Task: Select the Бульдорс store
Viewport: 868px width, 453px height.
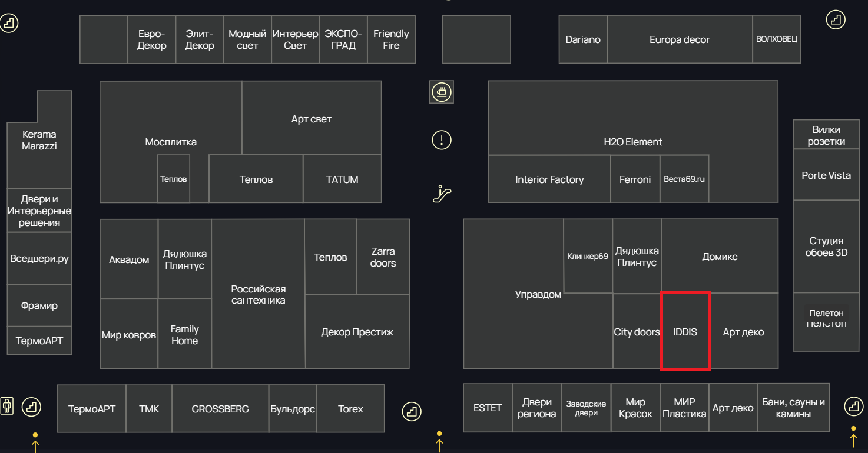Action: [293, 409]
